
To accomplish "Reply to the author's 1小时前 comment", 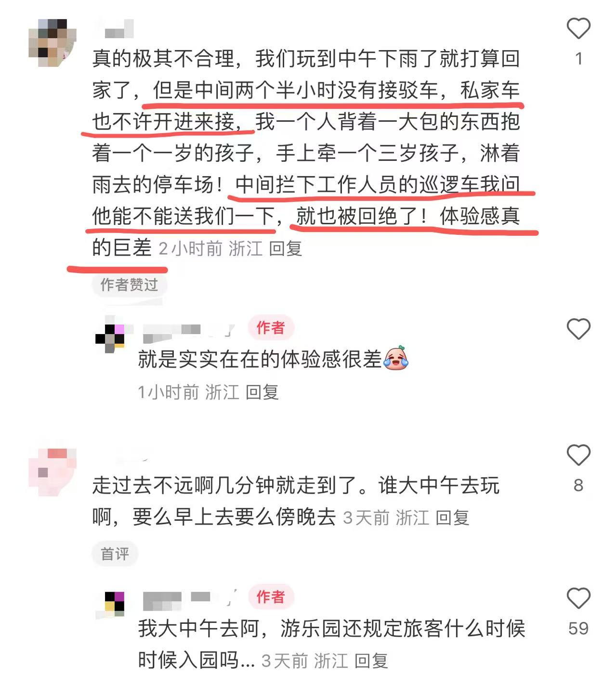I will [262, 392].
